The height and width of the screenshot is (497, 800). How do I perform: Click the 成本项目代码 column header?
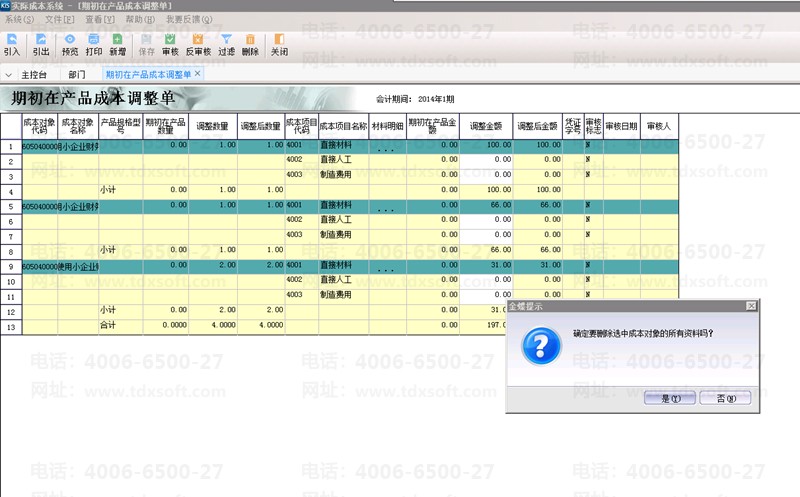pos(302,126)
